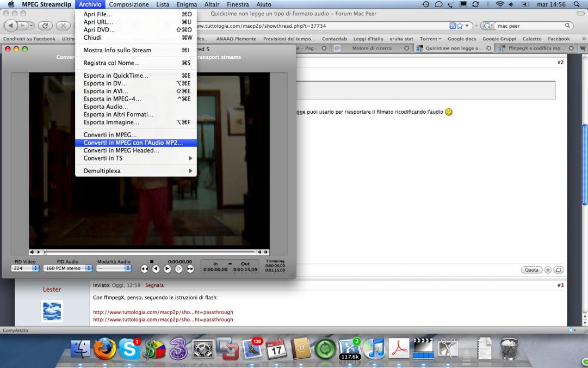The height and width of the screenshot is (368, 588).
Task: Click the rewind button in Streamclip
Action: click(x=144, y=268)
